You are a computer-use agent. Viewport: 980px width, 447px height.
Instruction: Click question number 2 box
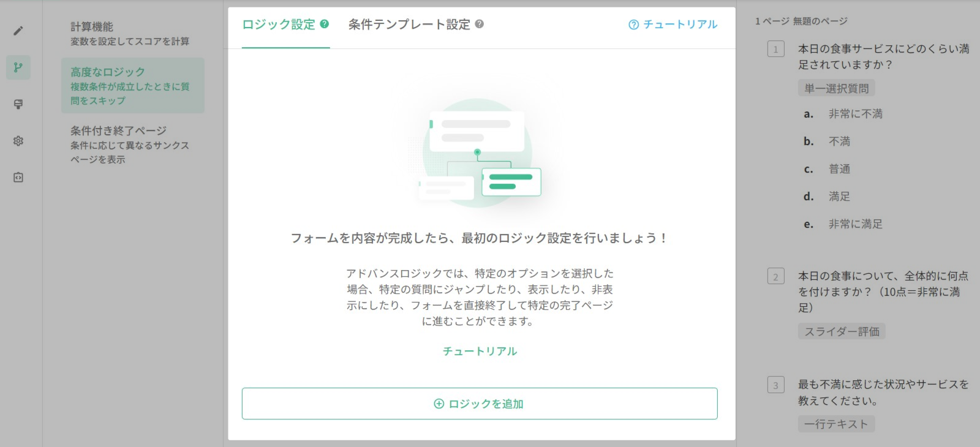tap(776, 276)
